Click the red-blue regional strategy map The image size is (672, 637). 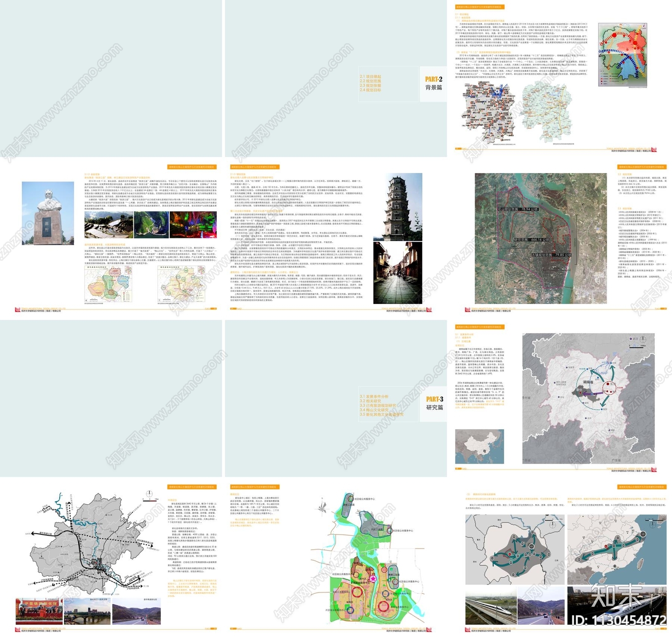622,55
